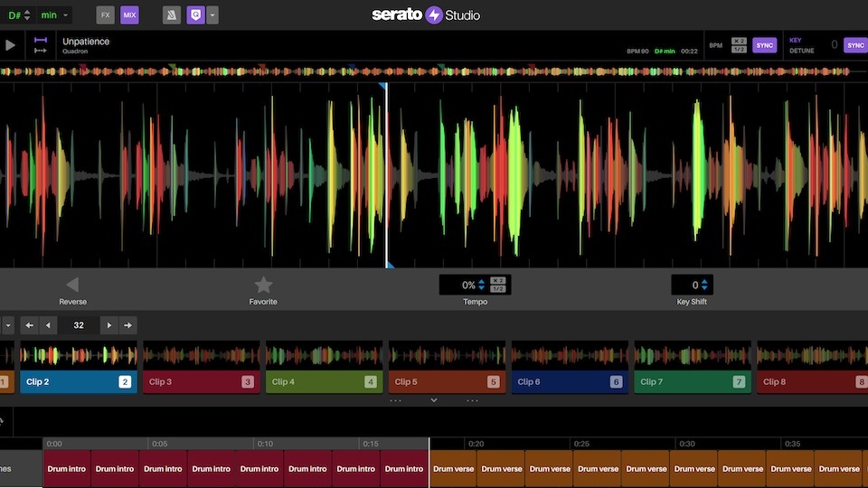Select the Clip 5 pad
Screen dimensions: 868x488
448,381
